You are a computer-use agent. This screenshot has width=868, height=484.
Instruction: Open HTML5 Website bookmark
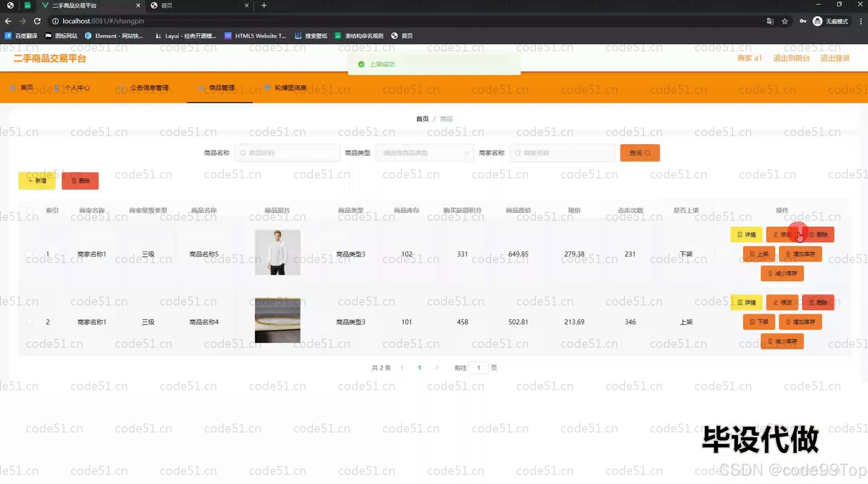(255, 36)
